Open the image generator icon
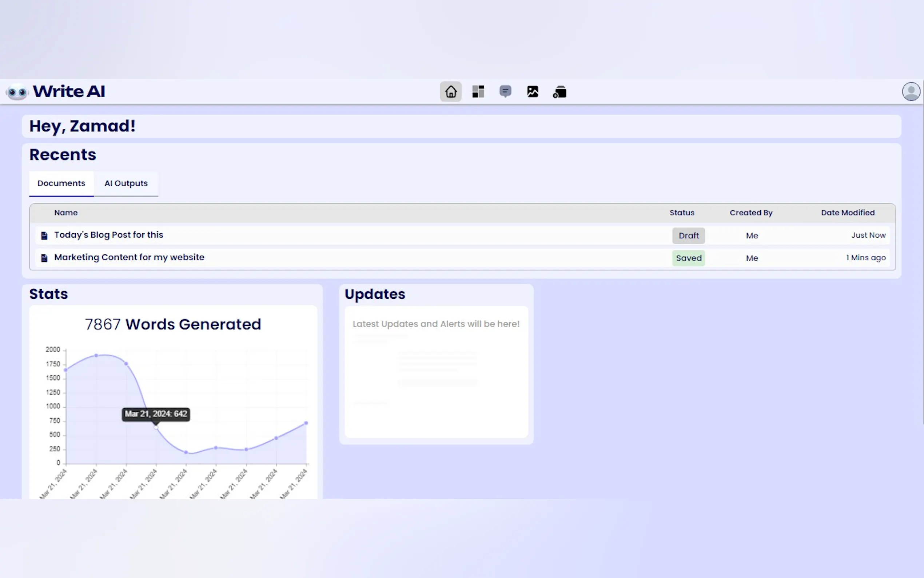Viewport: 924px width, 578px height. [x=533, y=92]
